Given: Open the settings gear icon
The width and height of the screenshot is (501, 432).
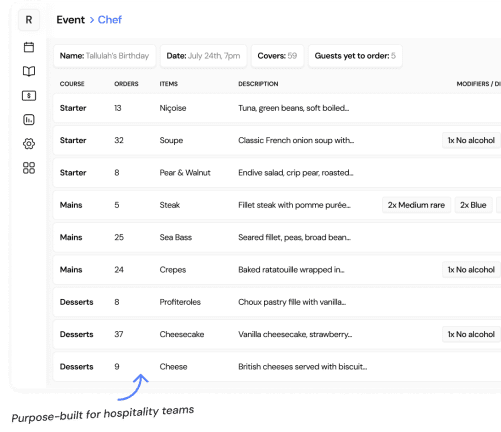Looking at the screenshot, I should [x=29, y=144].
